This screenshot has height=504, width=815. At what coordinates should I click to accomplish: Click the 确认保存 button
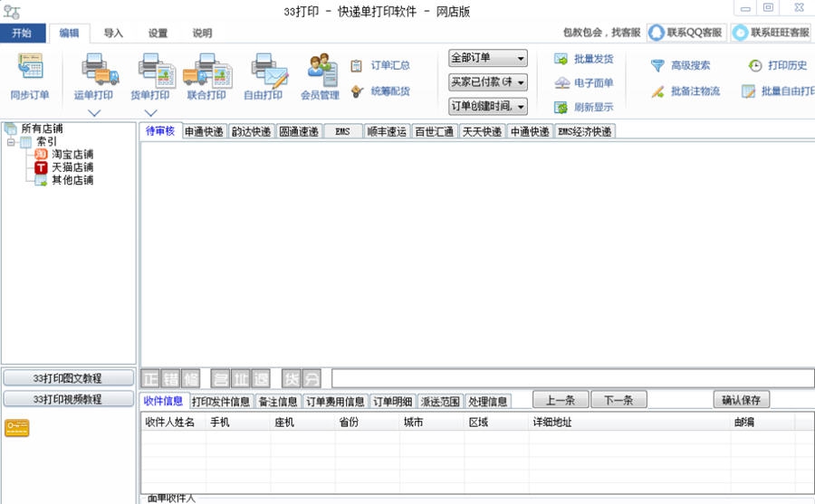[742, 400]
